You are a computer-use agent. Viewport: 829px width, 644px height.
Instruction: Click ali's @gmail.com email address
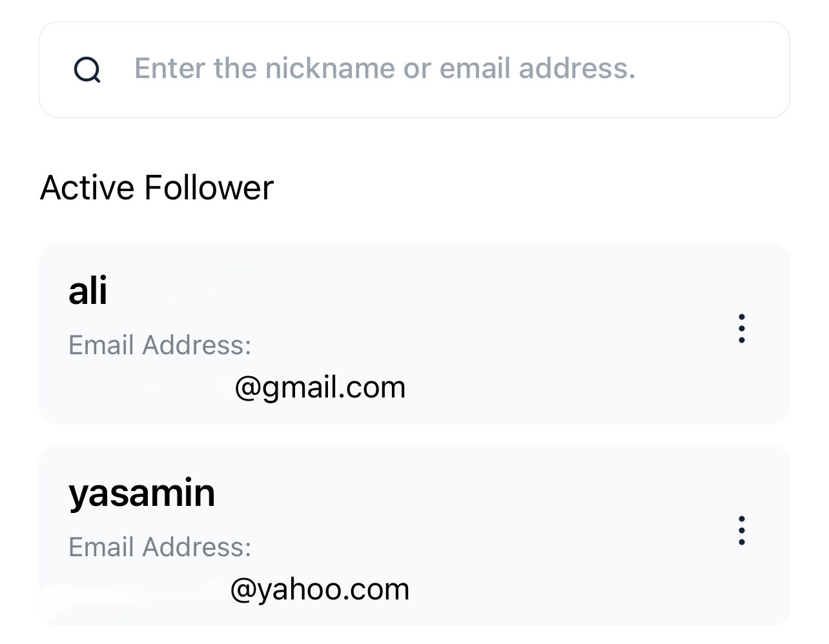click(x=320, y=387)
